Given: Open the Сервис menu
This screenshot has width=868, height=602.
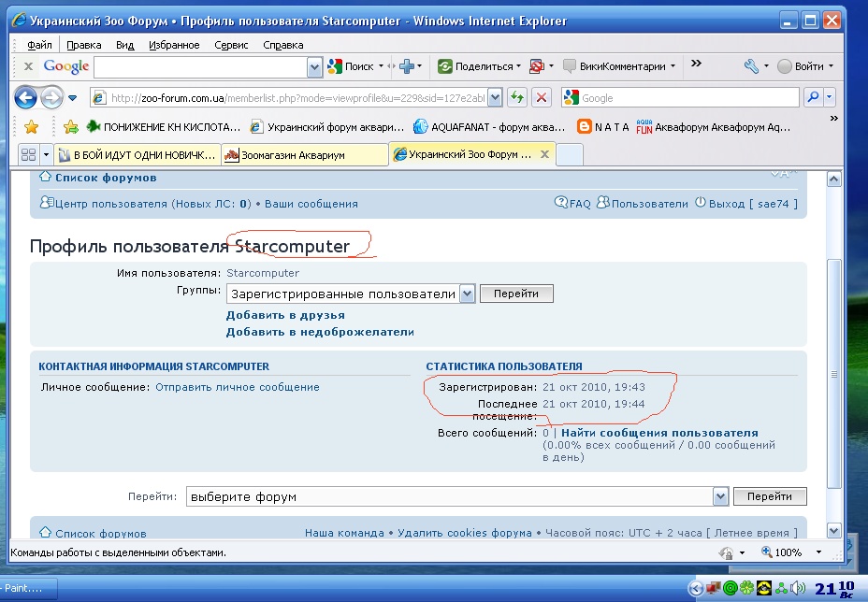Looking at the screenshot, I should pyautogui.click(x=231, y=44).
